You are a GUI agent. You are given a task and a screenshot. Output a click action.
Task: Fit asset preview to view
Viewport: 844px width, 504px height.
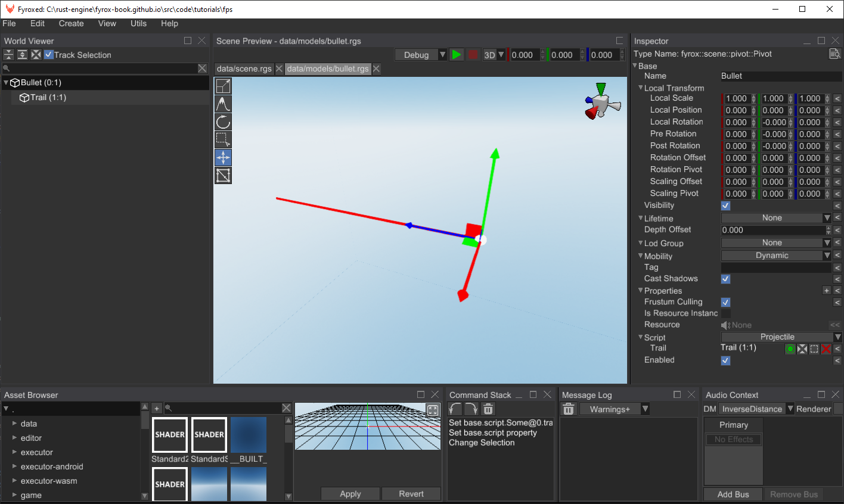pyautogui.click(x=433, y=410)
